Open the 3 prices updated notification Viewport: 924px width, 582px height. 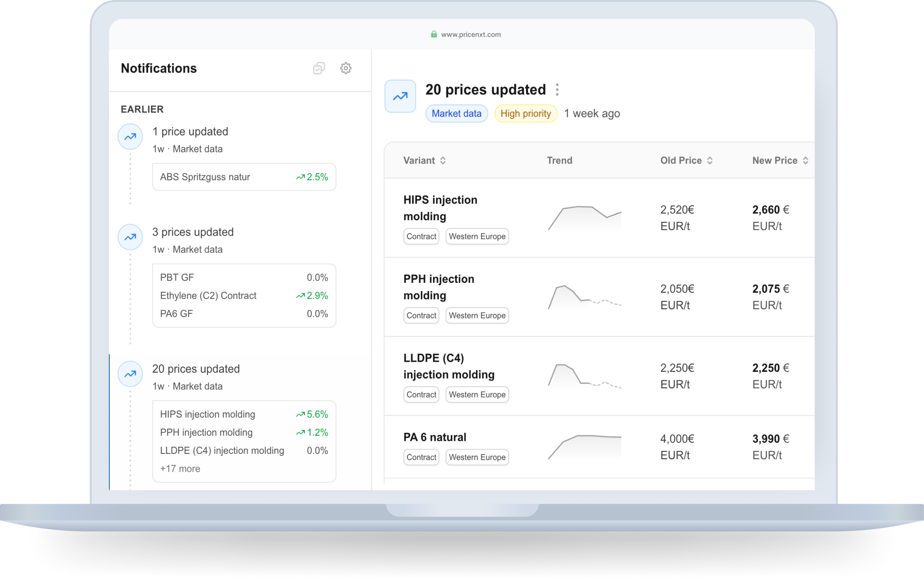[x=193, y=232]
